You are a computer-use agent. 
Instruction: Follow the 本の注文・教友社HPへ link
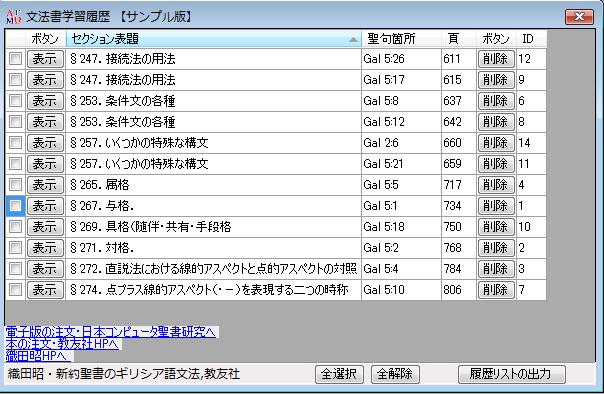tap(62, 344)
